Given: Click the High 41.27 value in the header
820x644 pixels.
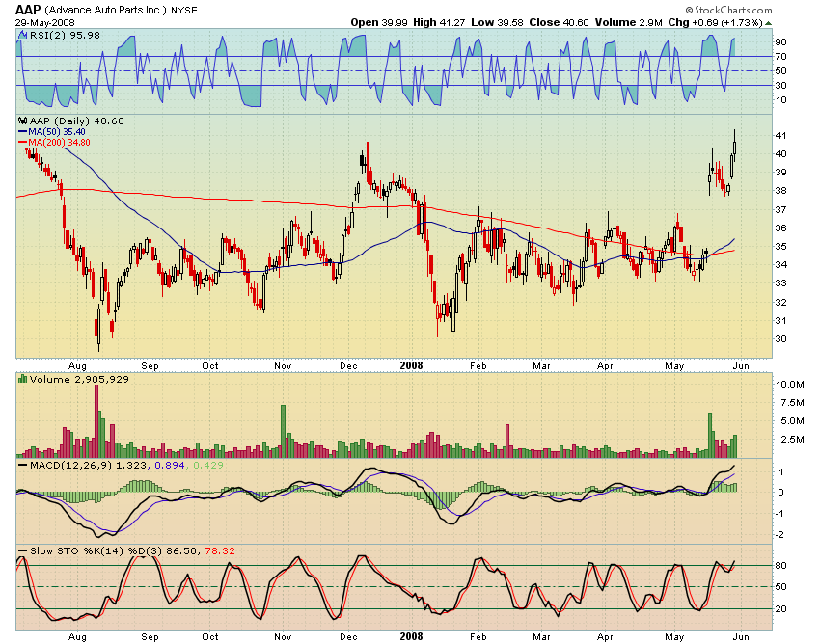Looking at the screenshot, I should (439, 22).
